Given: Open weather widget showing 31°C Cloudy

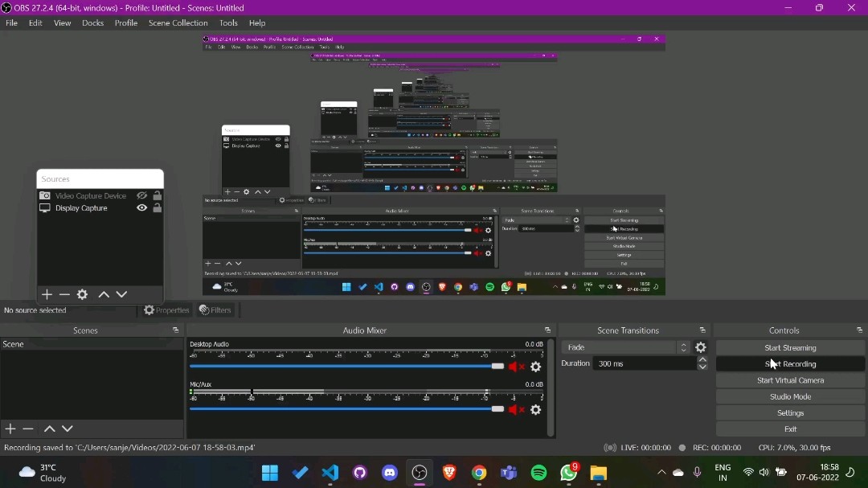Looking at the screenshot, I should pyautogui.click(x=43, y=473).
